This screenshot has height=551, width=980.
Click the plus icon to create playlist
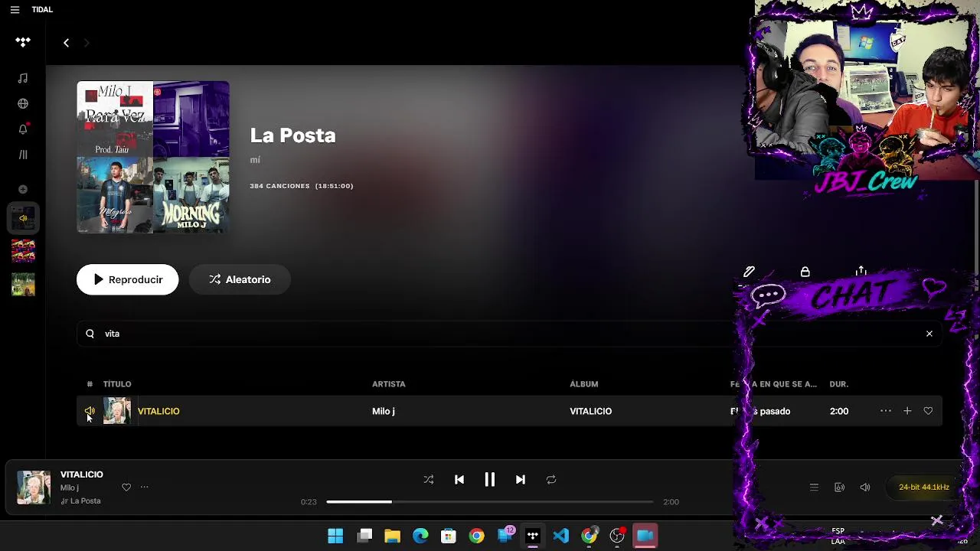click(23, 189)
